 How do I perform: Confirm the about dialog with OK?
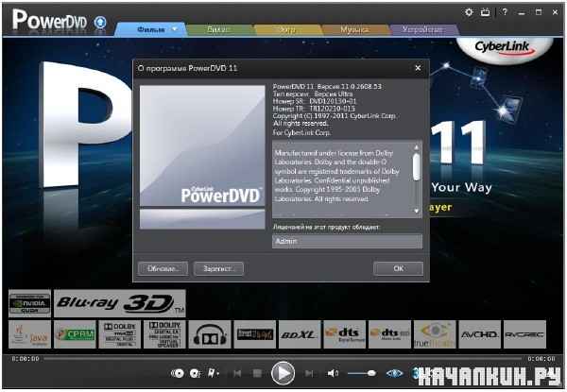398,268
